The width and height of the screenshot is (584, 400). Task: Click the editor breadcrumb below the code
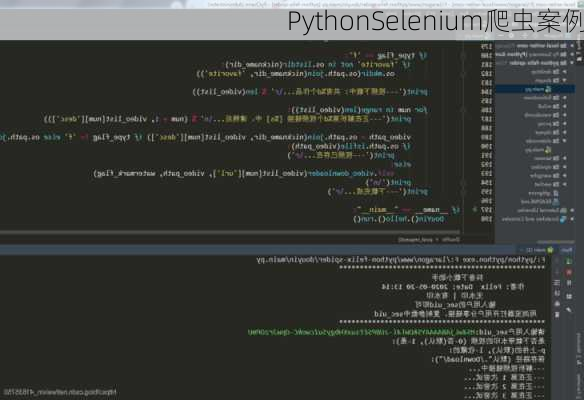[429, 239]
